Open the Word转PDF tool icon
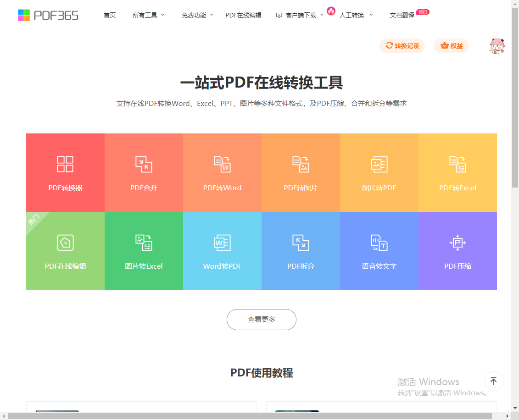The image size is (519, 420). 222,243
